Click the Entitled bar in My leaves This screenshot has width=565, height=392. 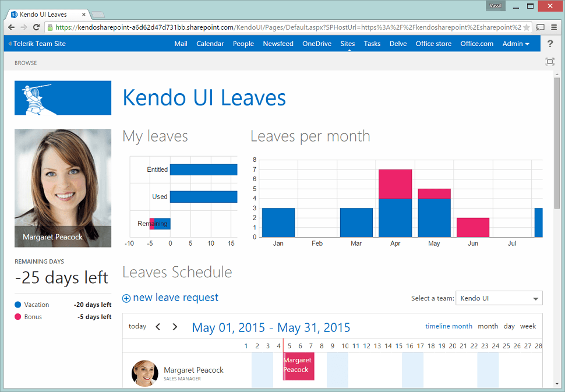point(204,169)
